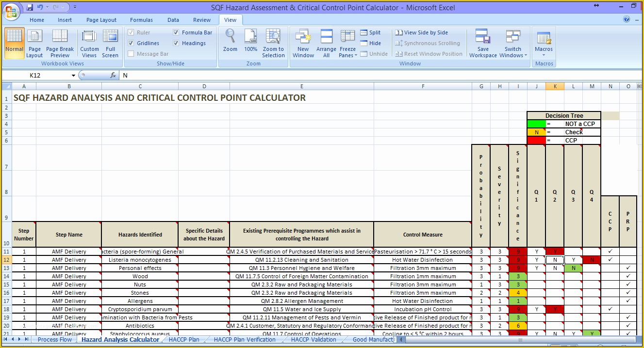Hide the current window

tap(371, 43)
